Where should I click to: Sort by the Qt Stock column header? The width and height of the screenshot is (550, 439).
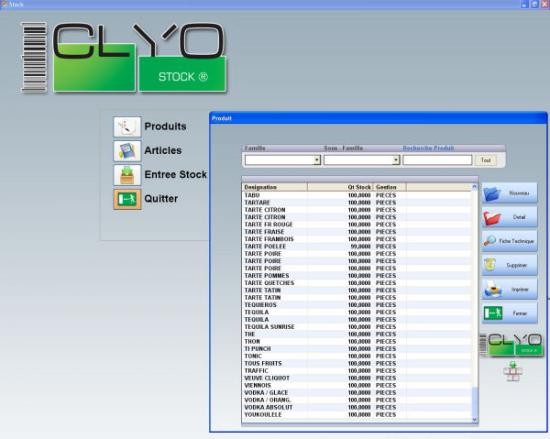click(x=340, y=187)
